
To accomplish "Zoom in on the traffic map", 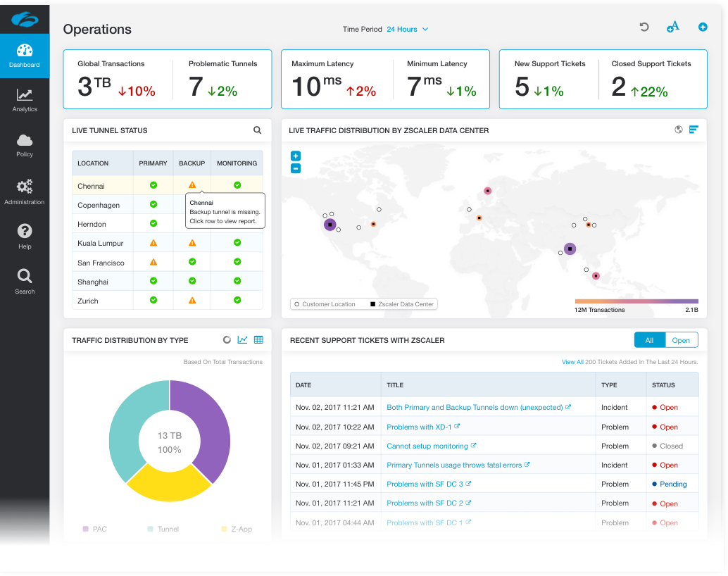I will [x=296, y=156].
